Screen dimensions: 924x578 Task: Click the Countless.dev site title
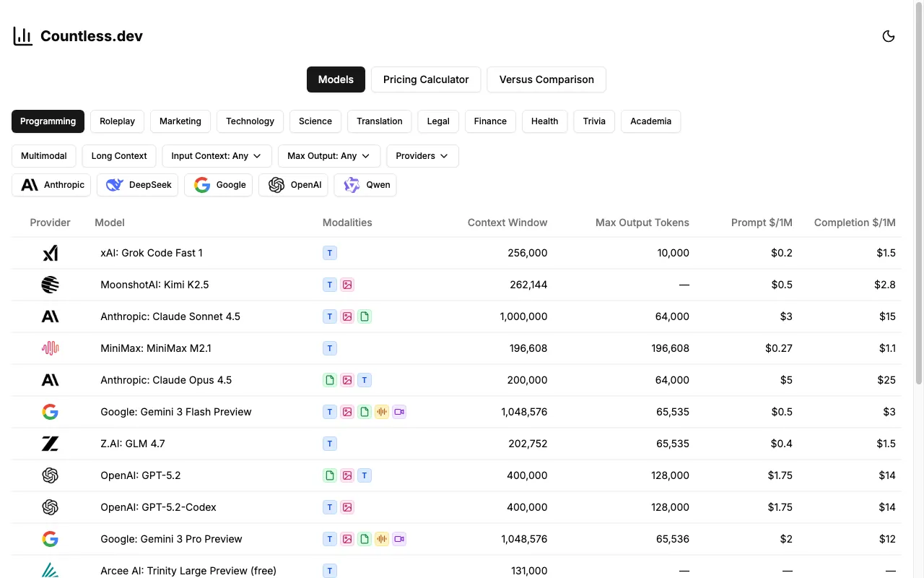click(92, 36)
